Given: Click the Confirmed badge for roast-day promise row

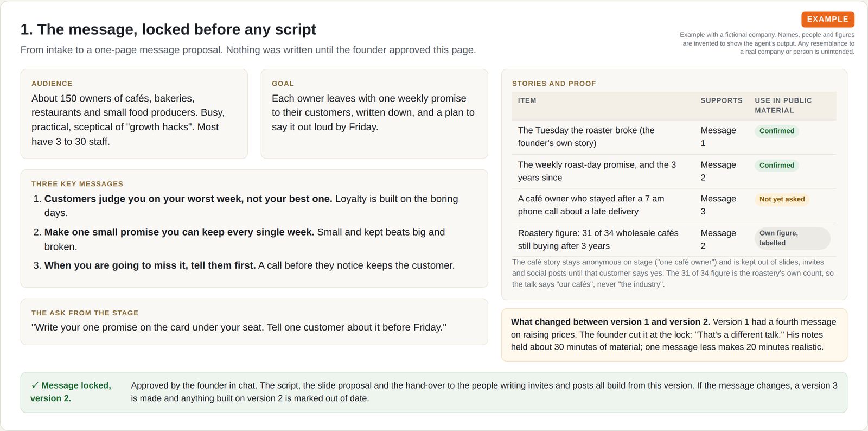Looking at the screenshot, I should click(x=776, y=165).
